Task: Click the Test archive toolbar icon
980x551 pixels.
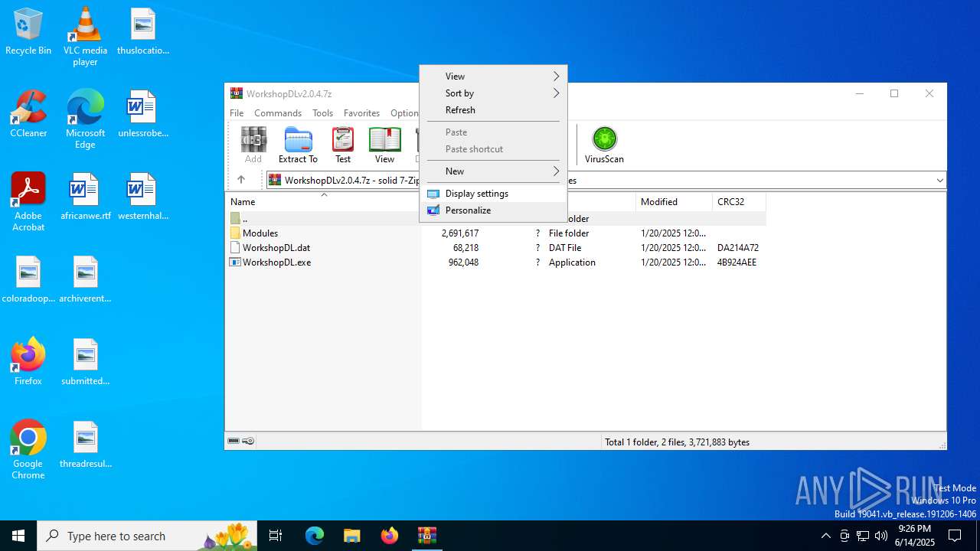Action: click(343, 145)
